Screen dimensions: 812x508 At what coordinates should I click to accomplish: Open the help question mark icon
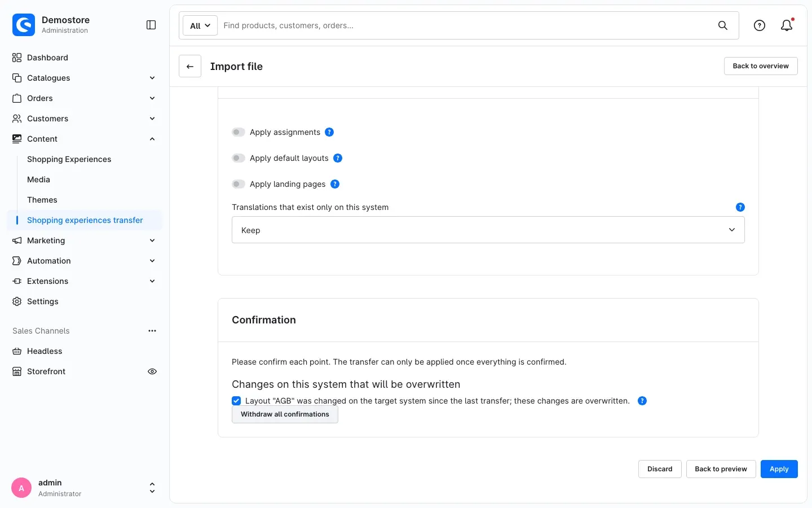(x=760, y=25)
